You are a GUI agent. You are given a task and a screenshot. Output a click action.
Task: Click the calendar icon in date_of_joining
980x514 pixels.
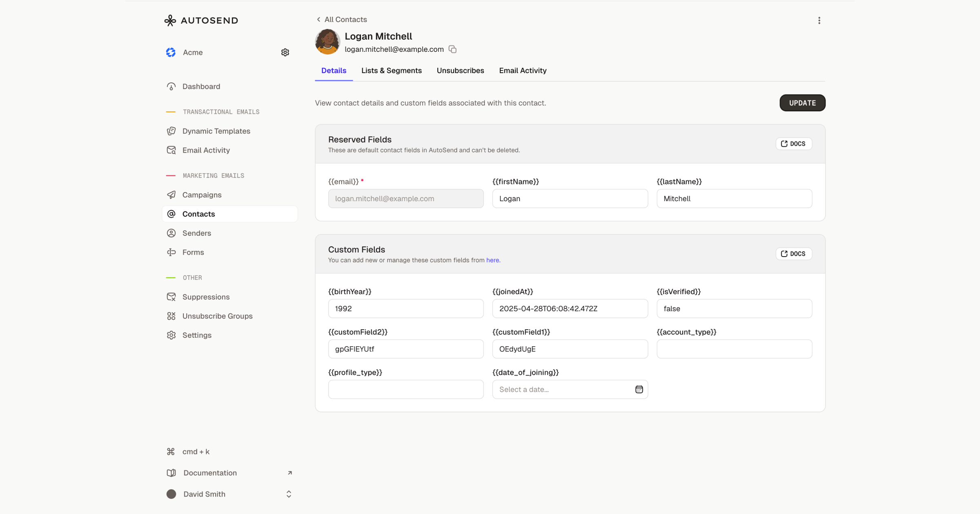pos(639,390)
